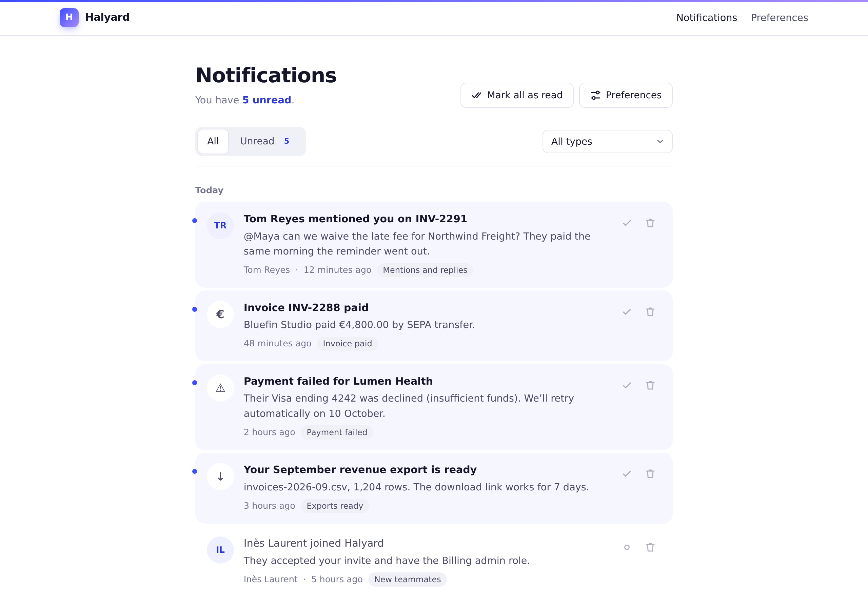Click the download arrow icon for revenue export
This screenshot has height=610, width=868.
click(x=220, y=476)
